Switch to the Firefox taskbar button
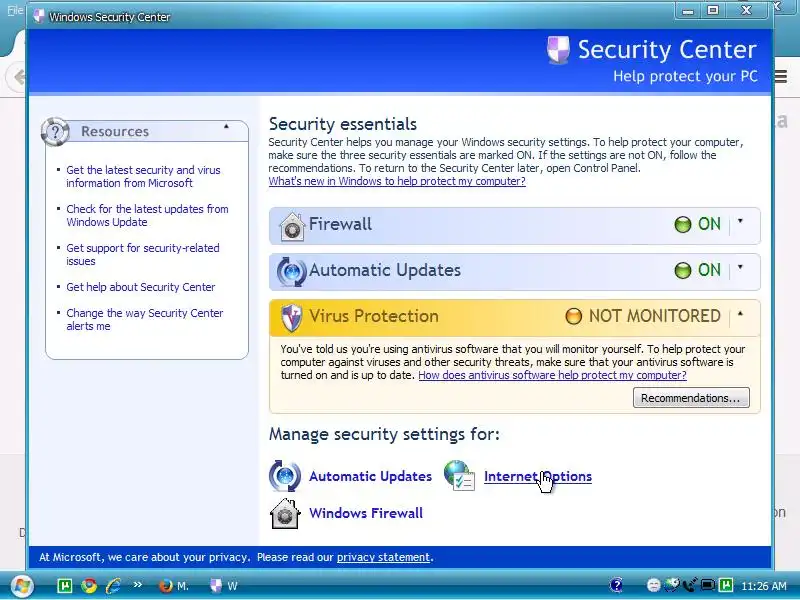This screenshot has height=600, width=800. point(173,586)
